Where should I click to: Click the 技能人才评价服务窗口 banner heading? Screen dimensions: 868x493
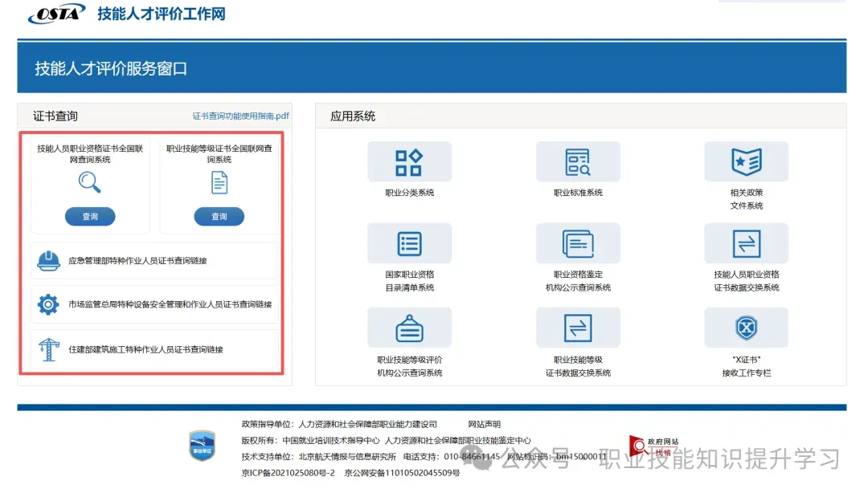click(x=111, y=68)
